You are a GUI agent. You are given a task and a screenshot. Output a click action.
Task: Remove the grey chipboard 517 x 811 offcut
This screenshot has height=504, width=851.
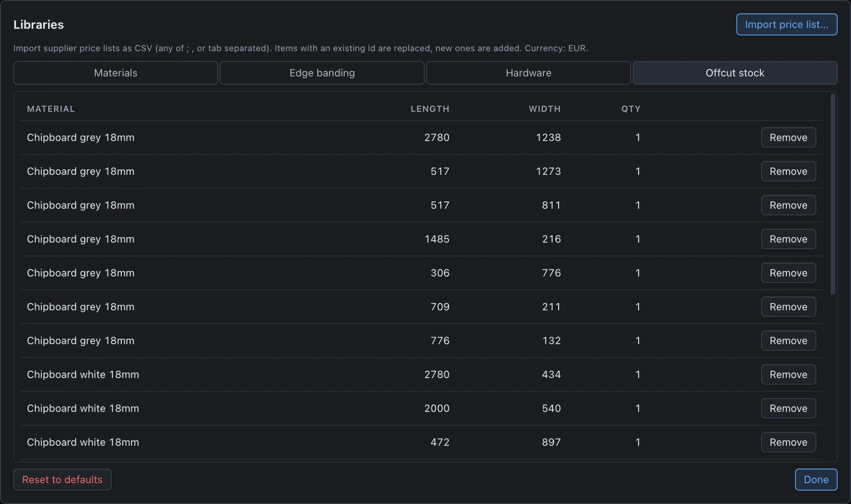click(788, 205)
